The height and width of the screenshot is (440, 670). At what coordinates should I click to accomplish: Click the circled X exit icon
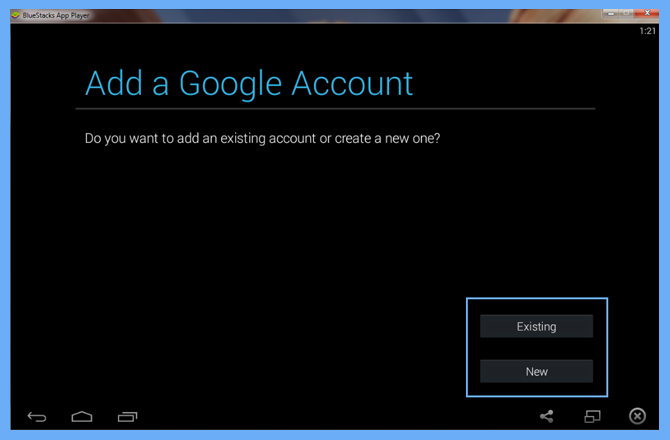coord(637,416)
